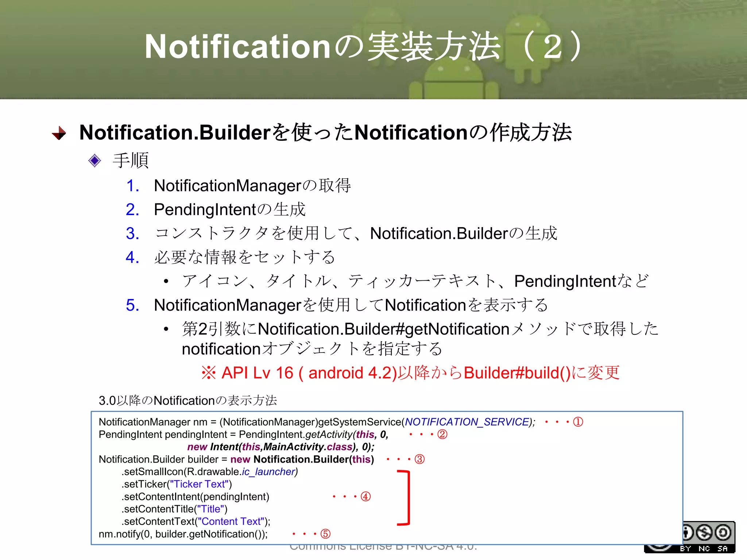Click the bullet line starting "第2引数にNotification.Builder#getNotification"
Screen dimensions: 747x560
(420, 329)
